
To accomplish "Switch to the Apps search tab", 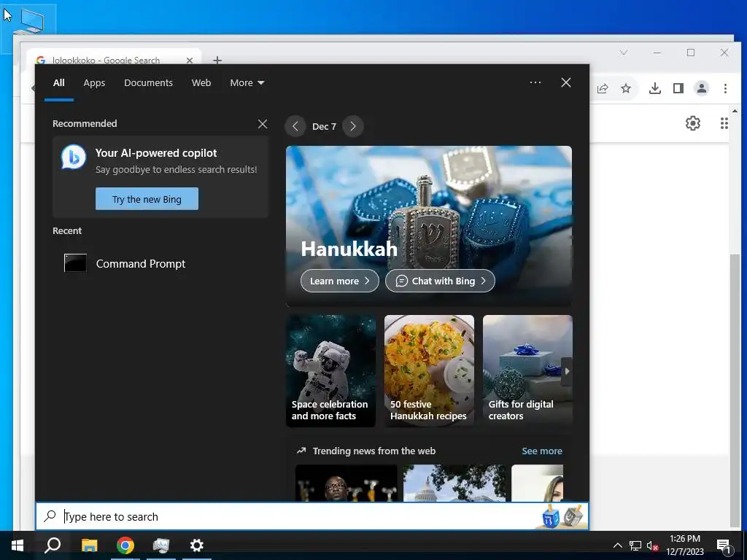I will [94, 83].
